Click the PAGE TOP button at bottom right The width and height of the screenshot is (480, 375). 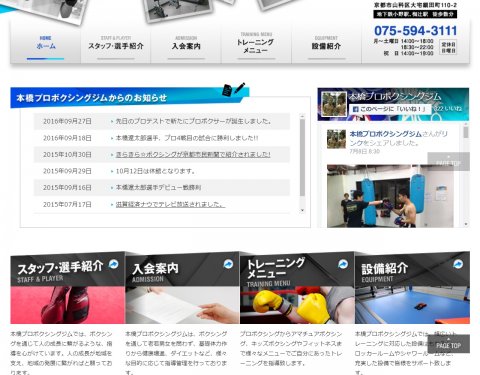pos(448,344)
